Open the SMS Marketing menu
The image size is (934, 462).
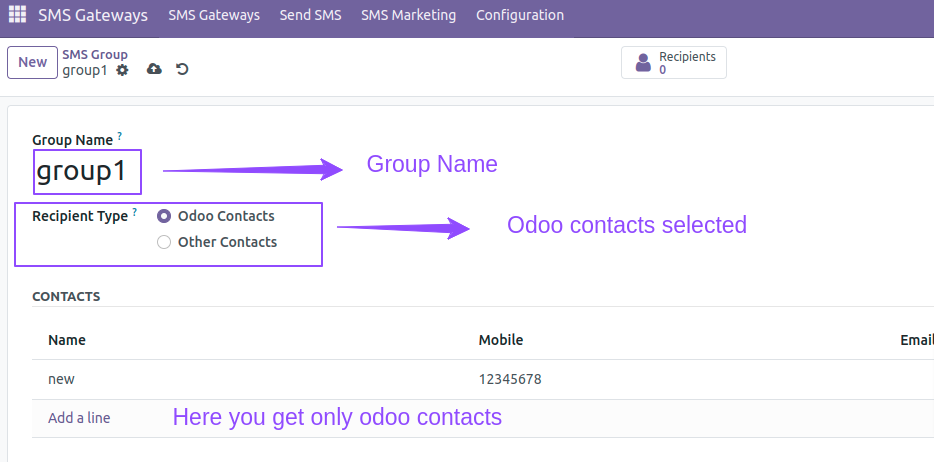click(409, 15)
